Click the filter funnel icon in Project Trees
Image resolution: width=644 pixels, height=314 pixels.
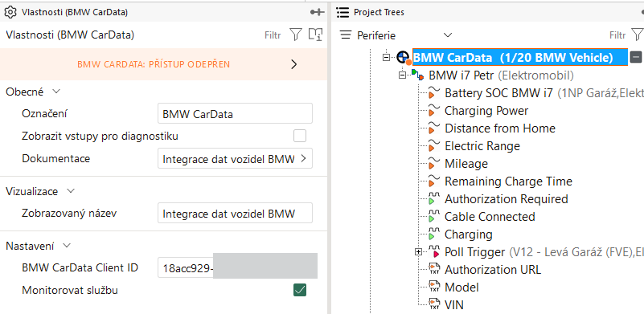637,35
